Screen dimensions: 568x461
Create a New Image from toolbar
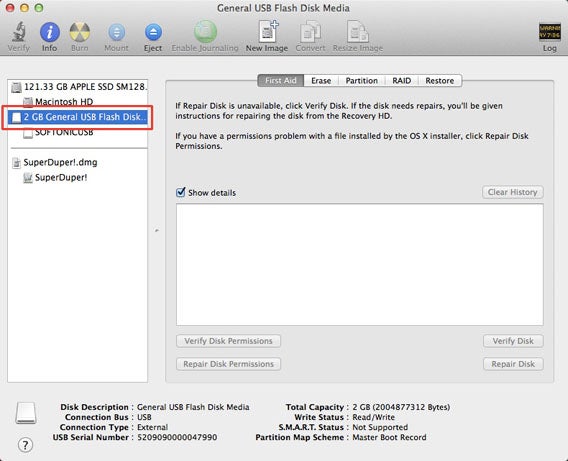click(x=267, y=31)
